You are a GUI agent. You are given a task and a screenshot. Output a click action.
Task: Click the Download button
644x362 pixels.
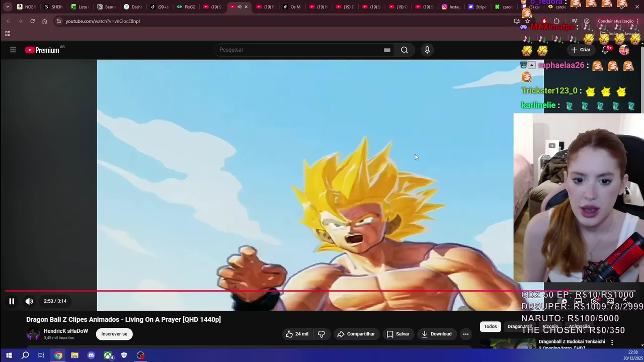coord(437,334)
